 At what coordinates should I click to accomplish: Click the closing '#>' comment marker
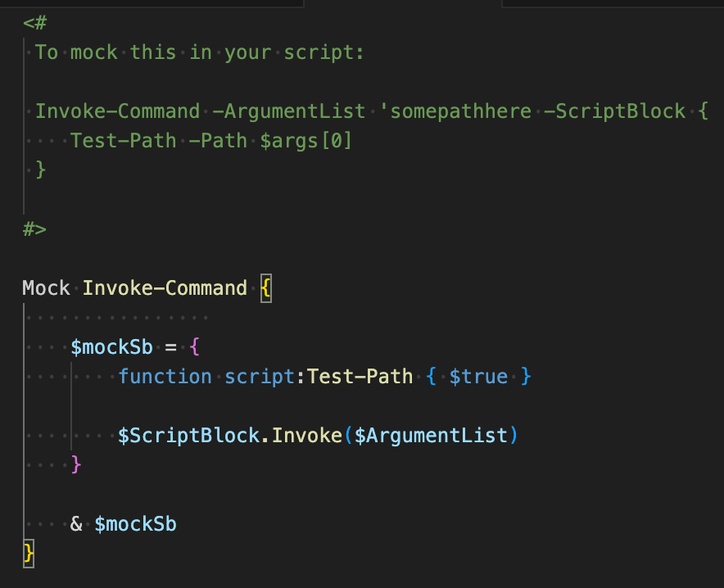click(x=35, y=229)
